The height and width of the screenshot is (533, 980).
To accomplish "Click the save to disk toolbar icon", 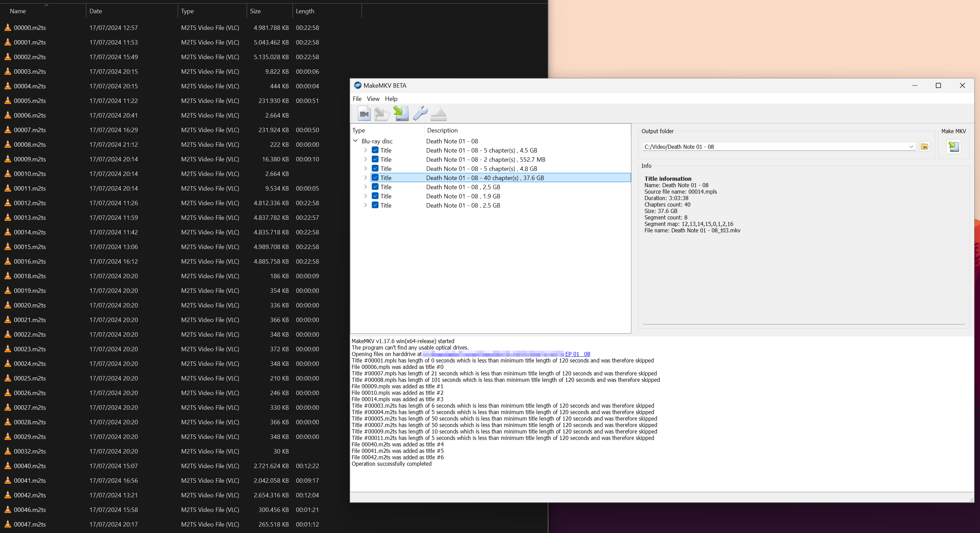I will [401, 113].
